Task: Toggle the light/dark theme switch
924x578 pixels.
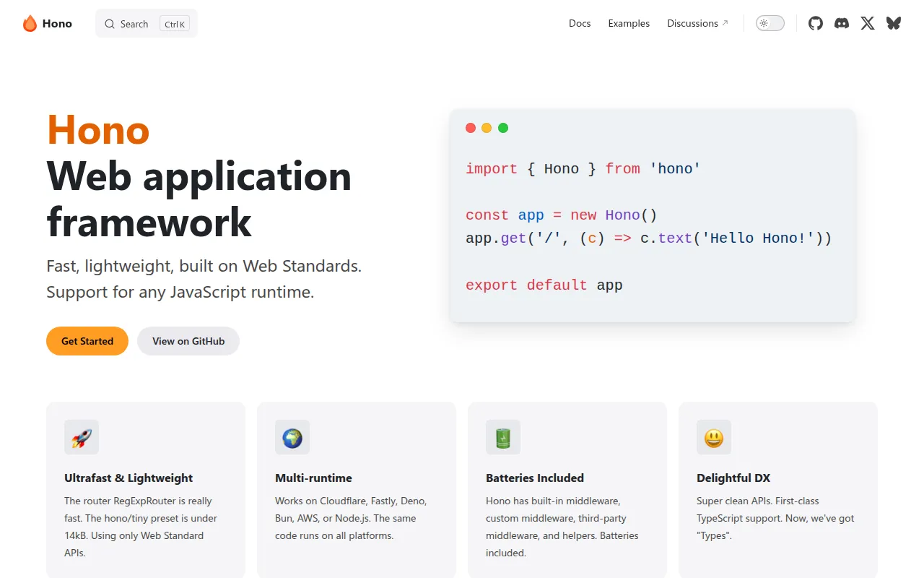Action: coord(770,23)
